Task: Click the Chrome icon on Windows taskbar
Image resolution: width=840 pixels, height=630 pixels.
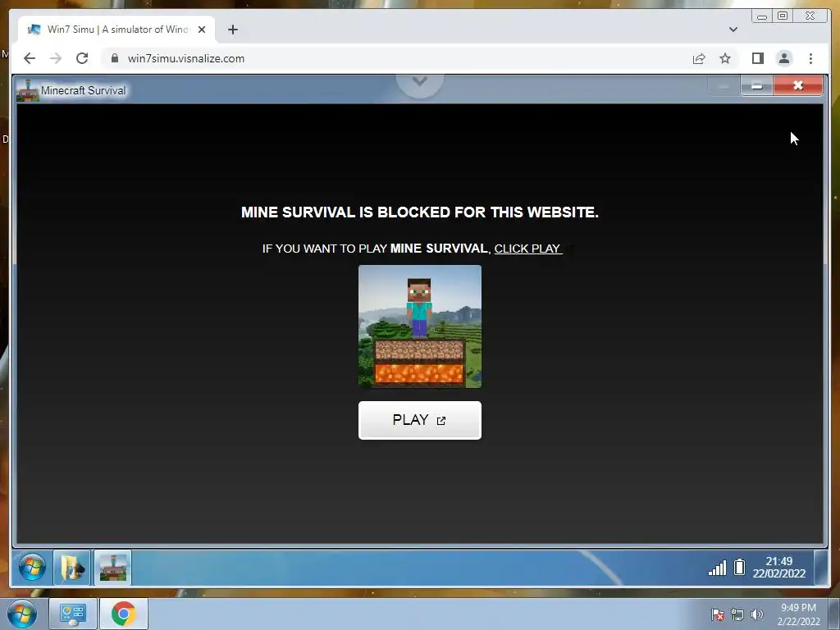Action: coord(124,614)
